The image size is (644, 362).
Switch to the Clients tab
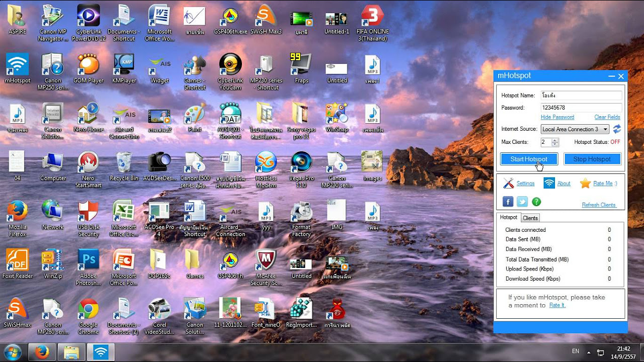[x=530, y=218]
